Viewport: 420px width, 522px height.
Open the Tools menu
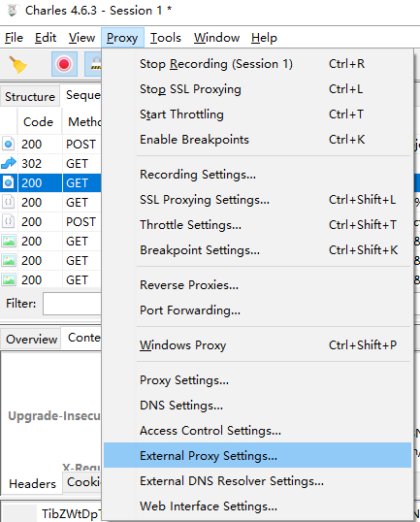tap(166, 38)
